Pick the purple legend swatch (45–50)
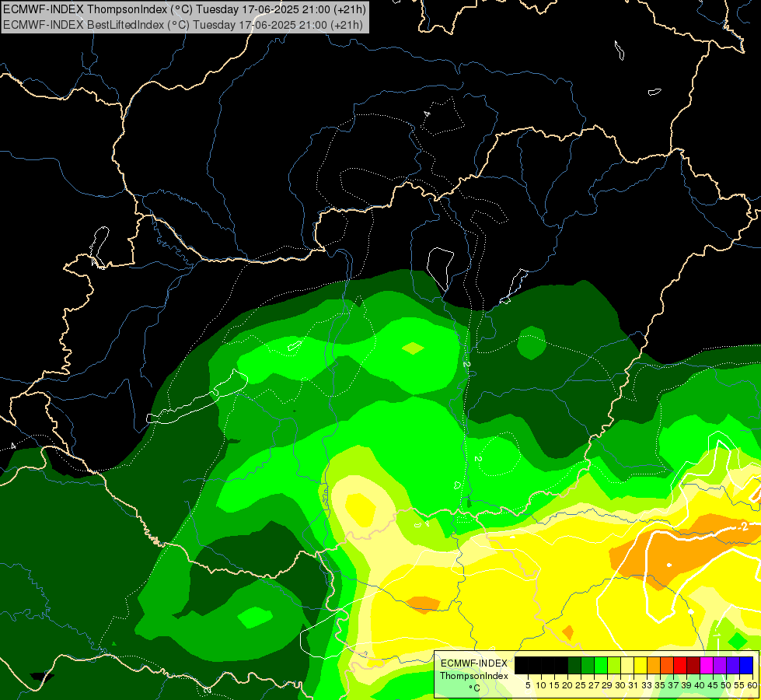The width and height of the screenshot is (761, 700). point(721,665)
